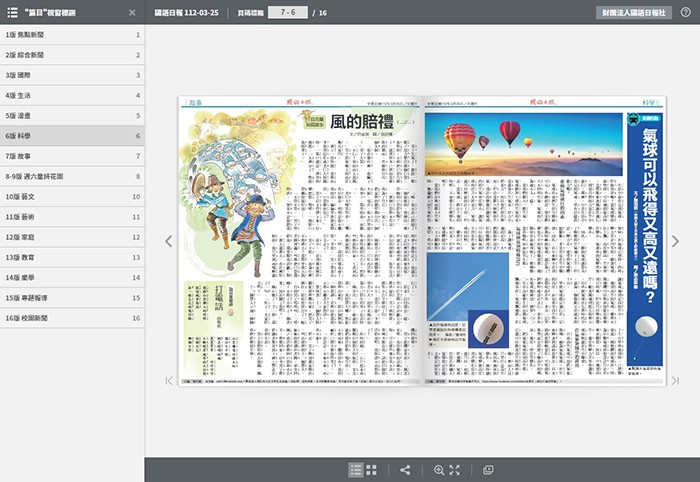This screenshot has width=700, height=482.
Task: Switch to thumbnail grid view
Action: point(372,470)
